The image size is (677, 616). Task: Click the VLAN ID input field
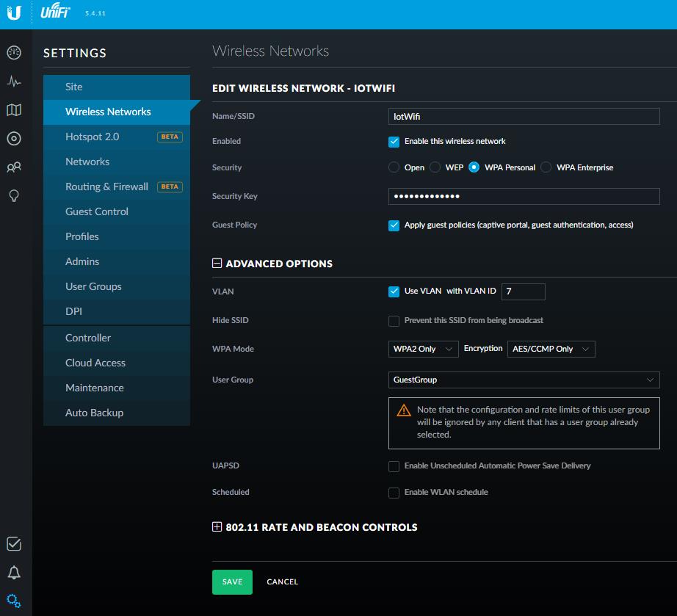pos(523,291)
